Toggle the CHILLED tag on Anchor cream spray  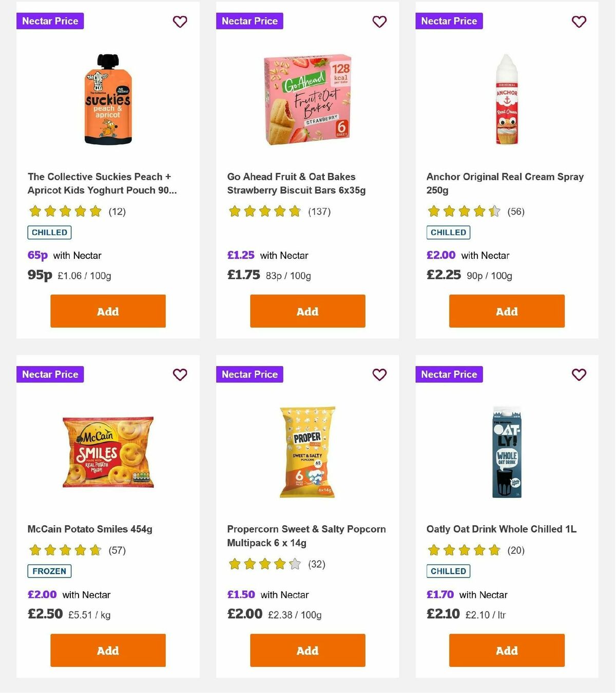(448, 232)
